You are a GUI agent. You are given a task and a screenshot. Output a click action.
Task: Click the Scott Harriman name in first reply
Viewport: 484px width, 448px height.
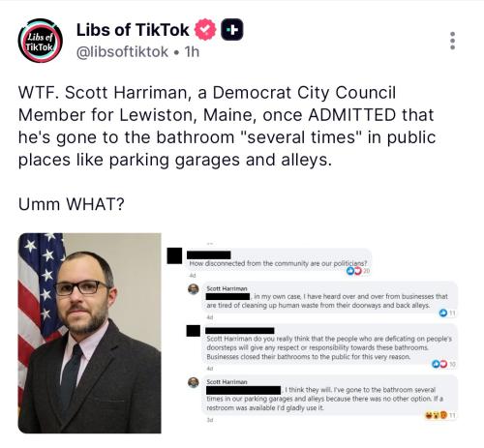coord(227,288)
